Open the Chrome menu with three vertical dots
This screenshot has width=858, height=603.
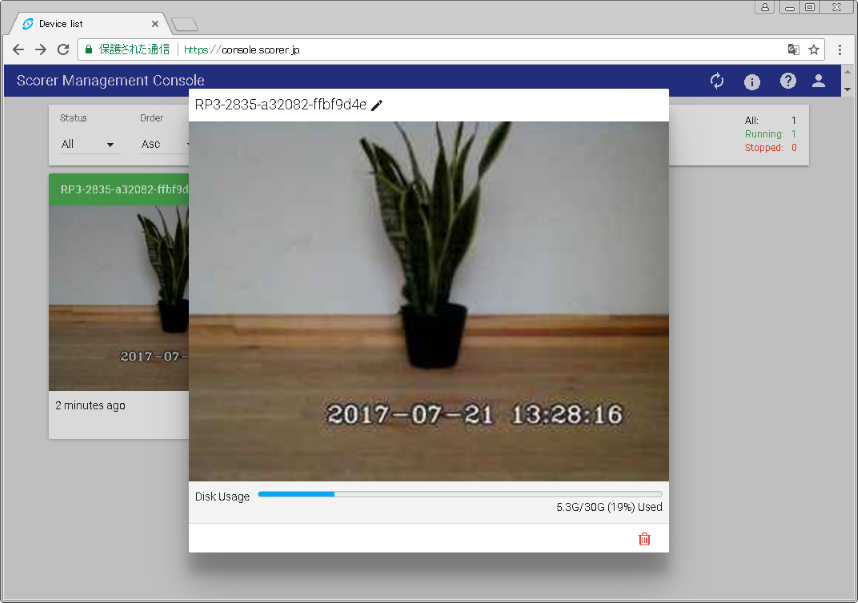pos(839,48)
